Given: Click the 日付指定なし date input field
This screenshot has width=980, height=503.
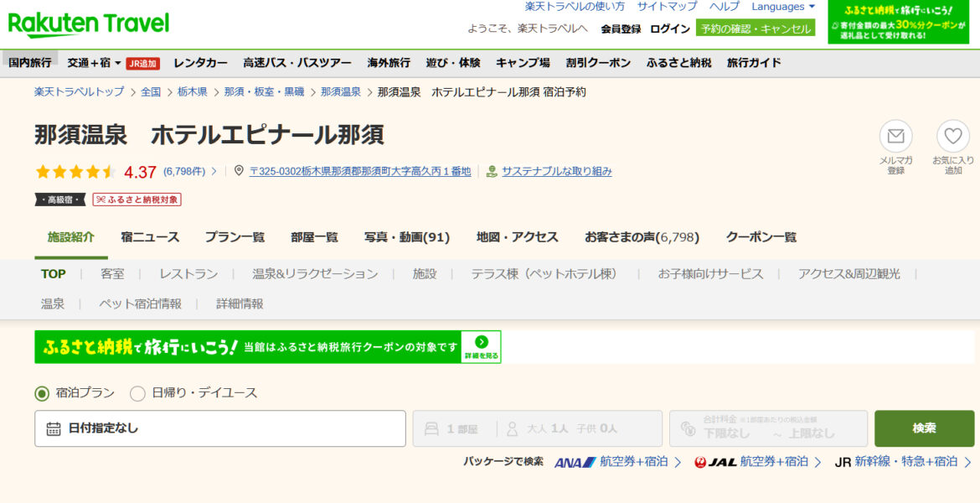Looking at the screenshot, I should point(219,428).
